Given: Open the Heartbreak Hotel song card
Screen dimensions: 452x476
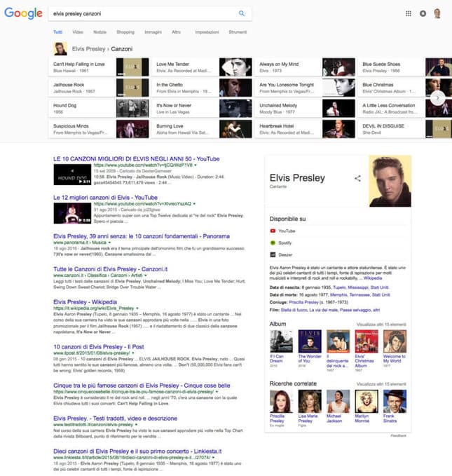Looking at the screenshot, I should 305,129.
